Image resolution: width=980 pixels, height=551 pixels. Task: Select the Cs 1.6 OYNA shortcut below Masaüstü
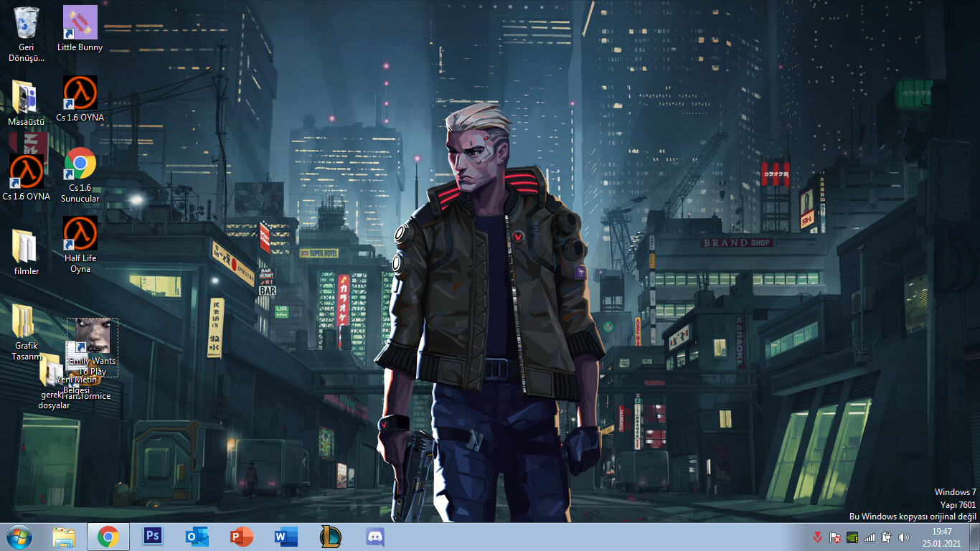pos(27,177)
